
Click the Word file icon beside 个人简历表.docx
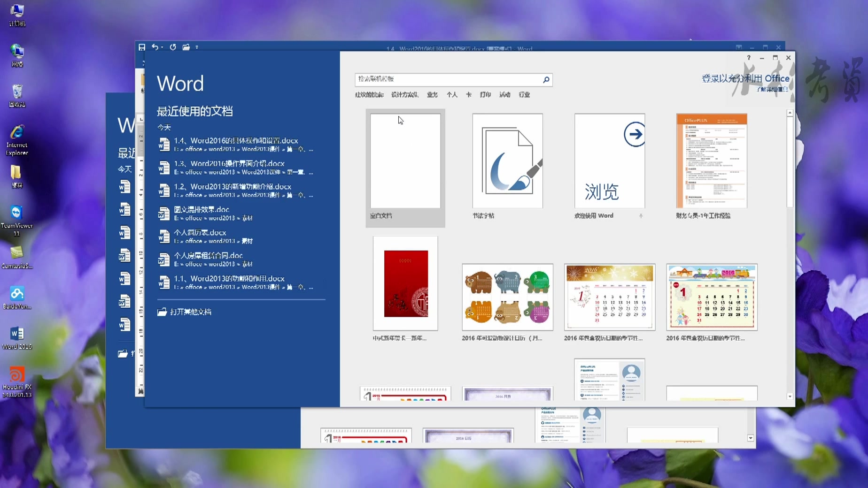pyautogui.click(x=163, y=236)
